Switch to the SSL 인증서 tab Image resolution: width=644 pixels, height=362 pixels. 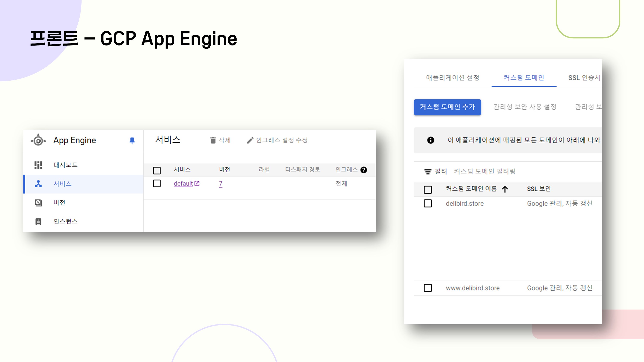pos(584,78)
